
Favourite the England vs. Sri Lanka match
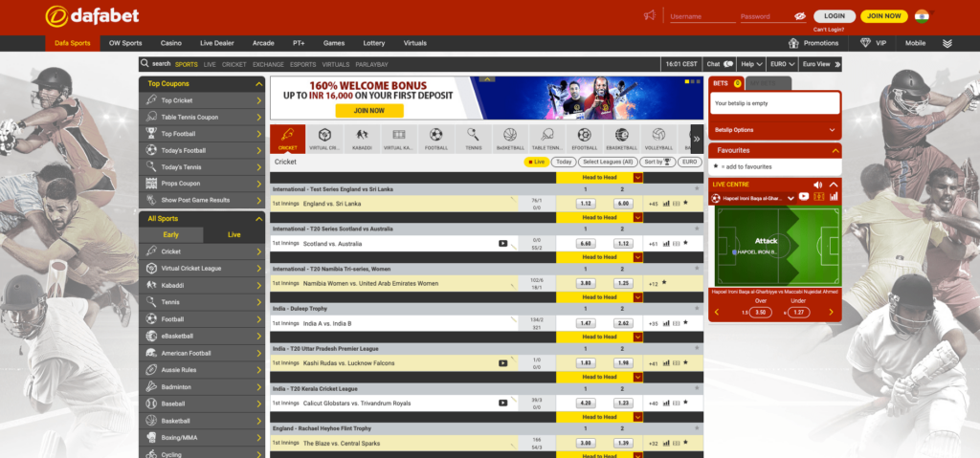[685, 203]
